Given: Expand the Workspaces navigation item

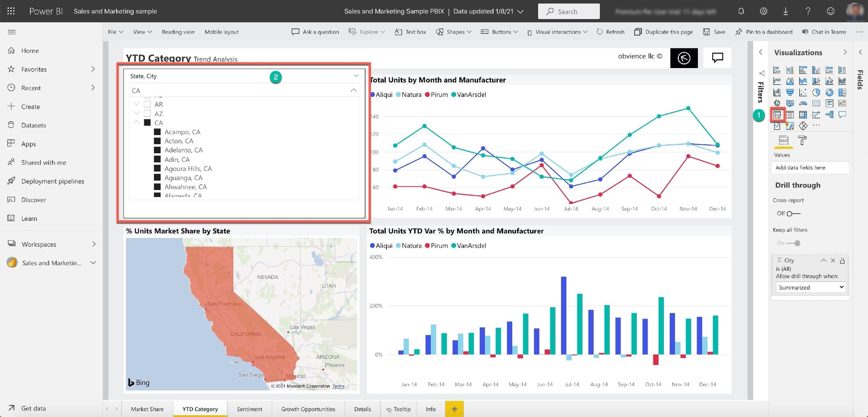Looking at the screenshot, I should (93, 244).
